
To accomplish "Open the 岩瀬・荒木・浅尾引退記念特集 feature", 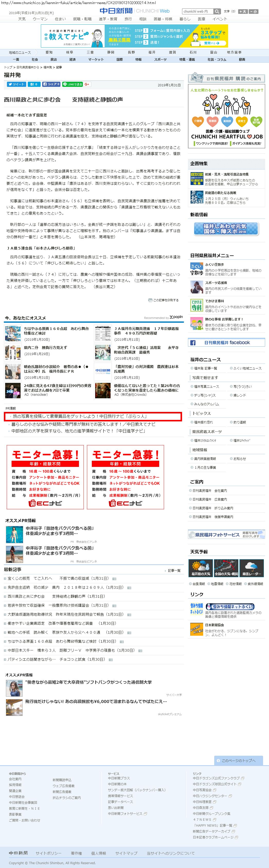I will coord(227,174).
